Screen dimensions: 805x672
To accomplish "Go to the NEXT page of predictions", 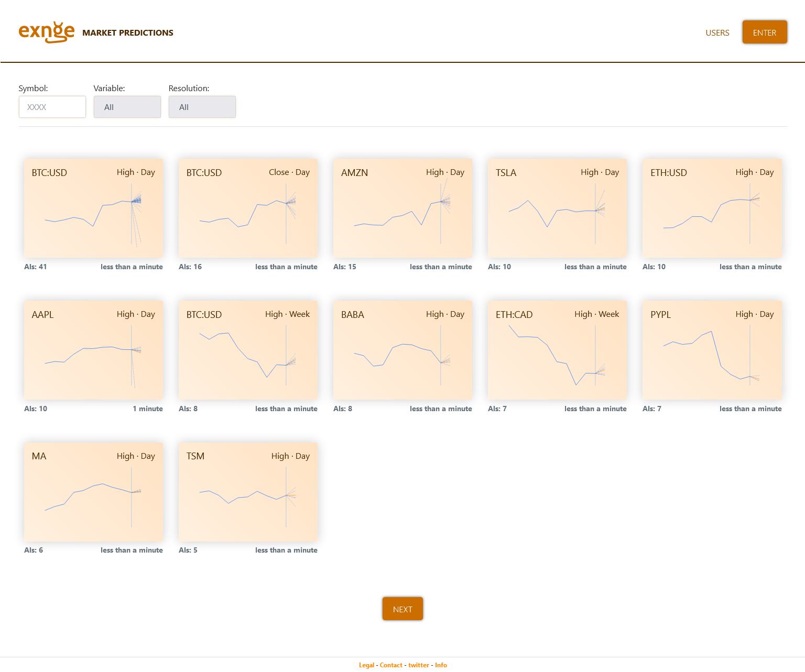I will coord(402,609).
